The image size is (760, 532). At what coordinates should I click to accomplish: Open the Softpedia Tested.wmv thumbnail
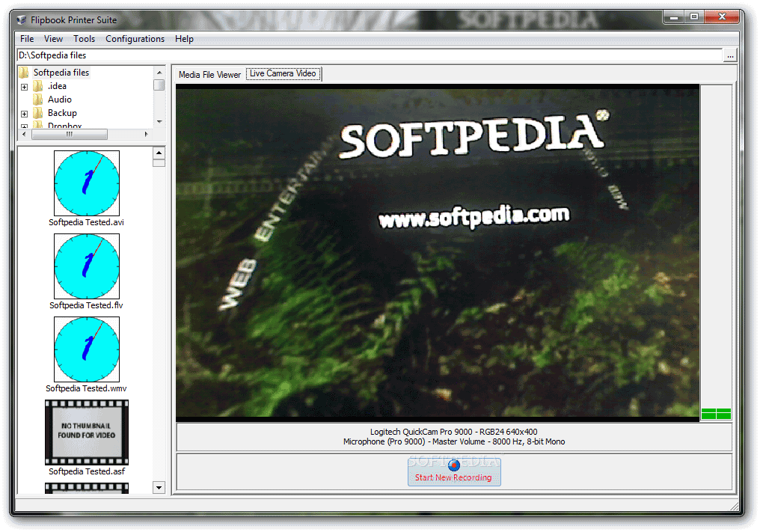pos(87,349)
